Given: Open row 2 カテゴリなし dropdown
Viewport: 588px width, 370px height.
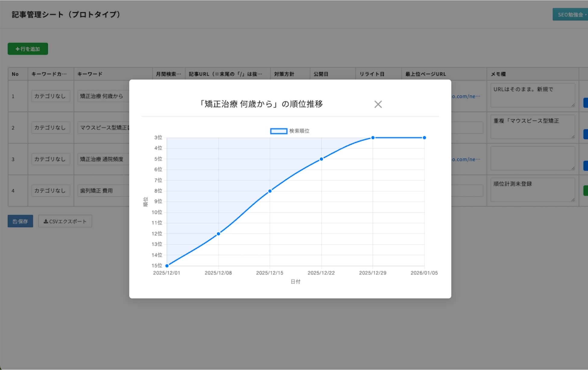Looking at the screenshot, I should click(x=50, y=128).
